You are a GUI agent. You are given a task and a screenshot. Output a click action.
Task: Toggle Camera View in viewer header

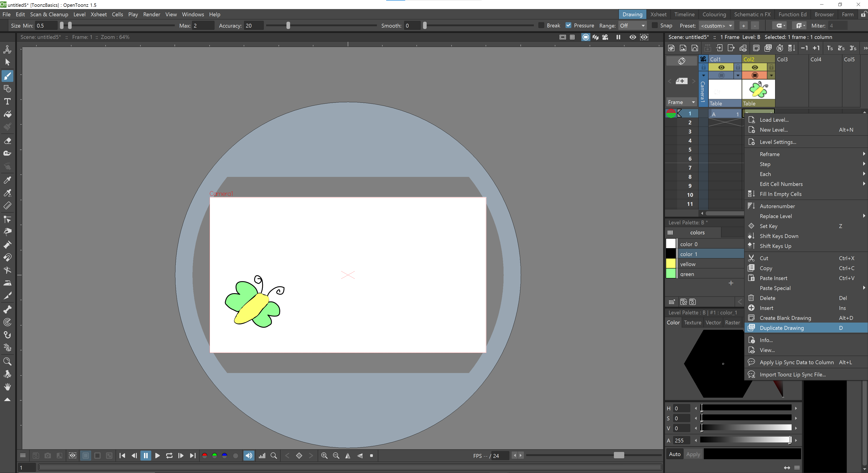(x=605, y=37)
